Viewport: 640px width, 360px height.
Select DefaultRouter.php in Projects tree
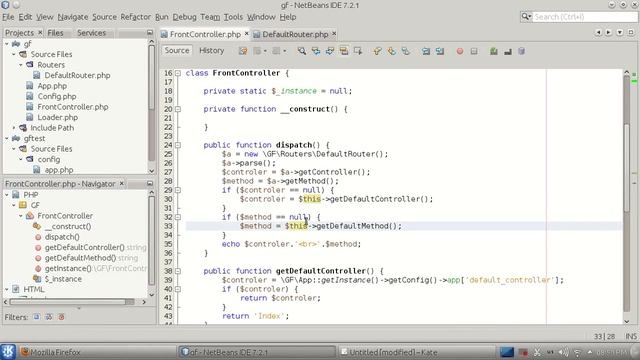[x=77, y=75]
